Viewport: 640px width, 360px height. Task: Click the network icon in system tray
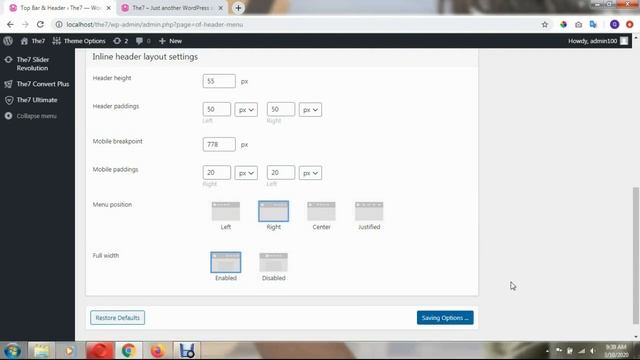point(581,351)
